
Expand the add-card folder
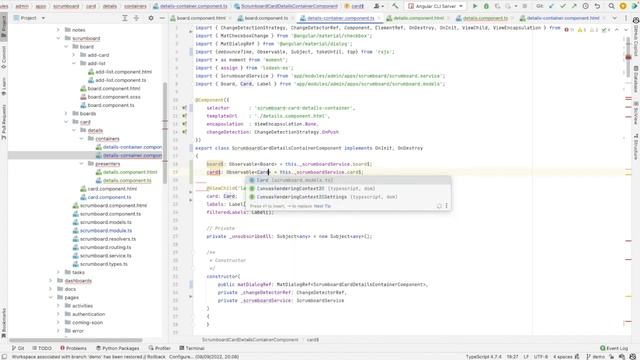[74, 55]
